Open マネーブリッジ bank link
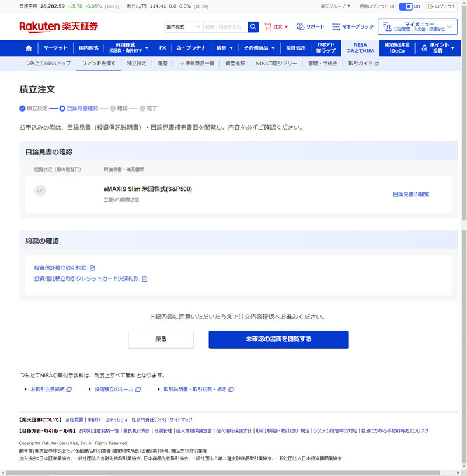 352,27
